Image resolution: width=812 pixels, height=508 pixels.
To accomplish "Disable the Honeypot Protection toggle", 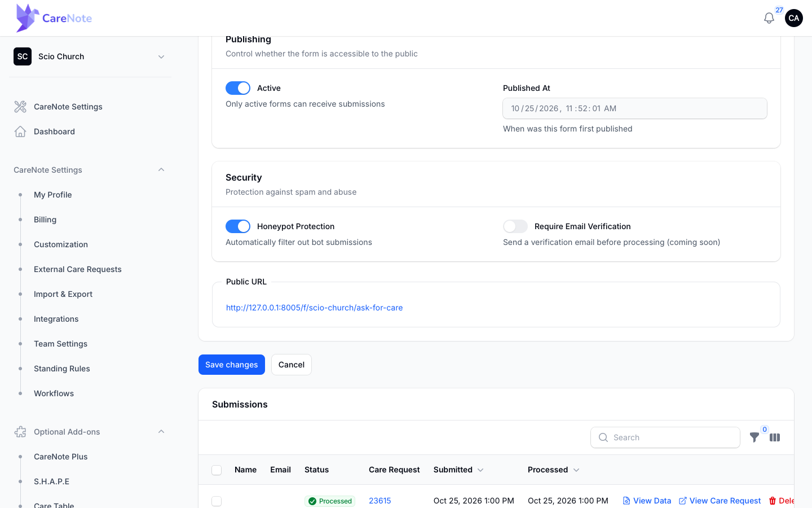I will coord(238,226).
